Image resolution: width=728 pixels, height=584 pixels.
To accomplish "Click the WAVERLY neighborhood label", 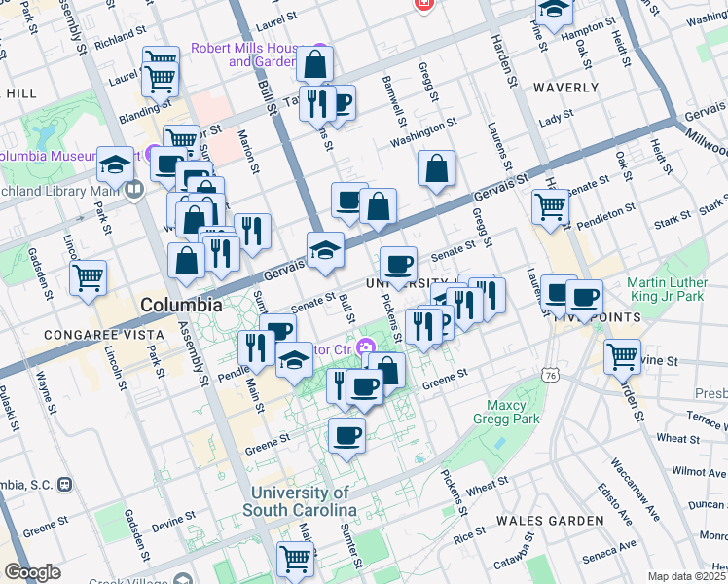I will (x=566, y=88).
